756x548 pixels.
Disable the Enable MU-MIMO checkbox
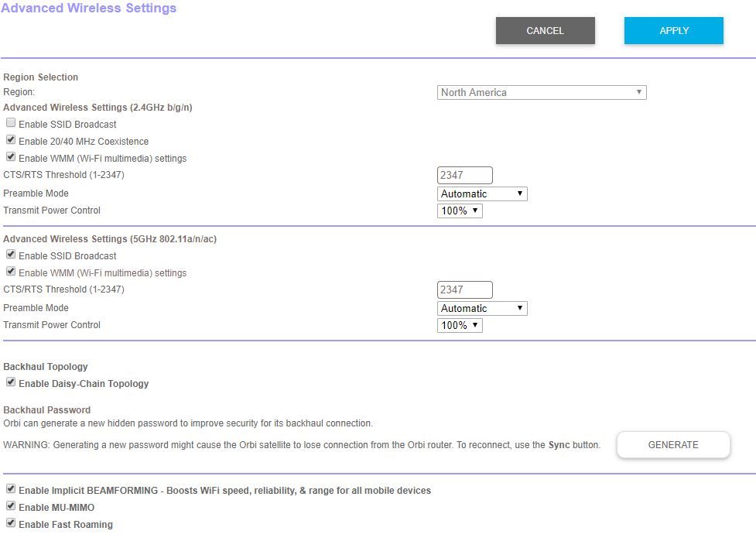tap(11, 507)
